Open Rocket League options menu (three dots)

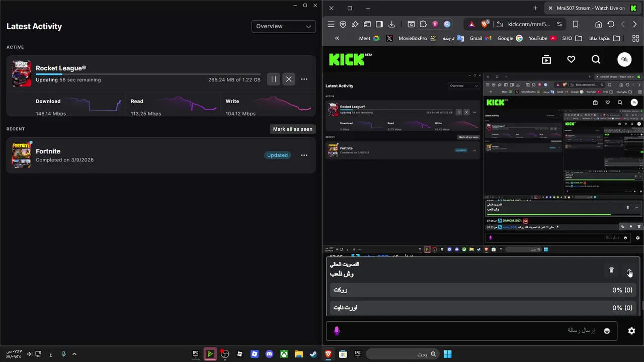(x=304, y=79)
